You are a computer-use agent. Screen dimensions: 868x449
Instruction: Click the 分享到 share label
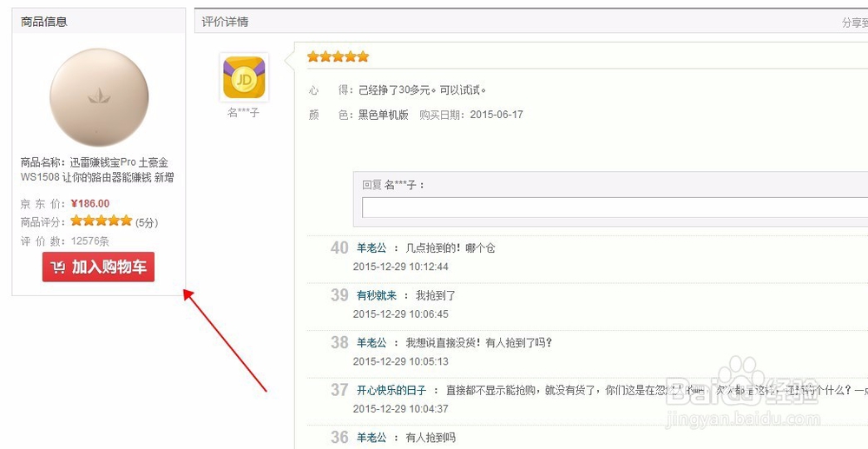pos(855,23)
